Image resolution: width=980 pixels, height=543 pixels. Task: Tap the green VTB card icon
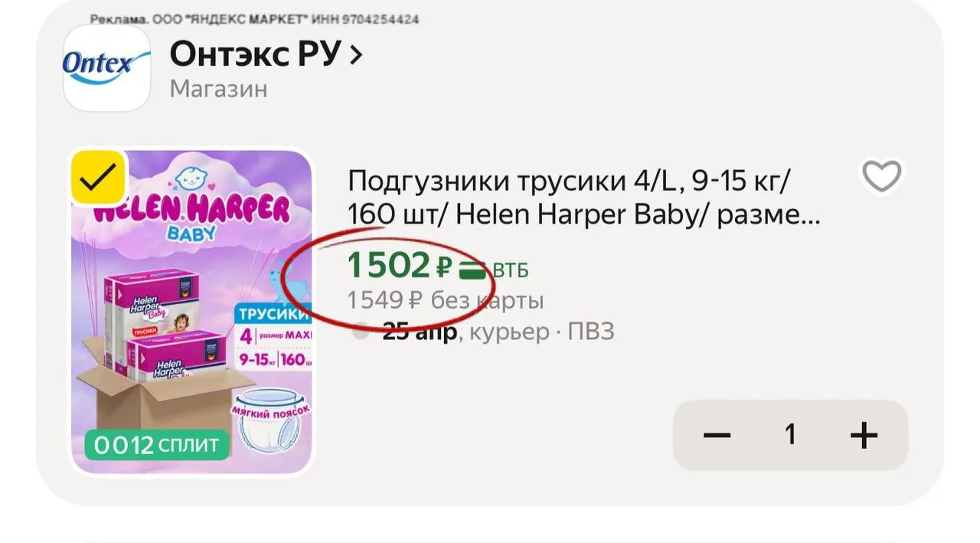[472, 269]
